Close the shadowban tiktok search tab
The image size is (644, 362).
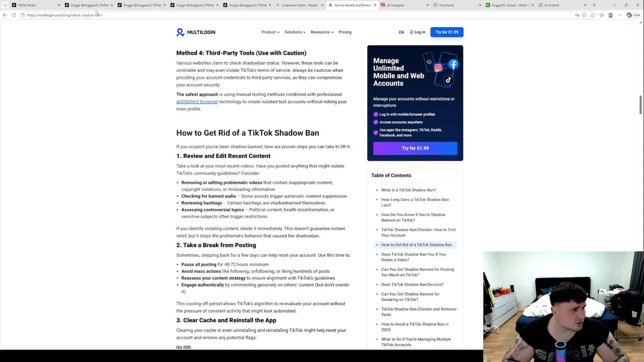click(323, 5)
